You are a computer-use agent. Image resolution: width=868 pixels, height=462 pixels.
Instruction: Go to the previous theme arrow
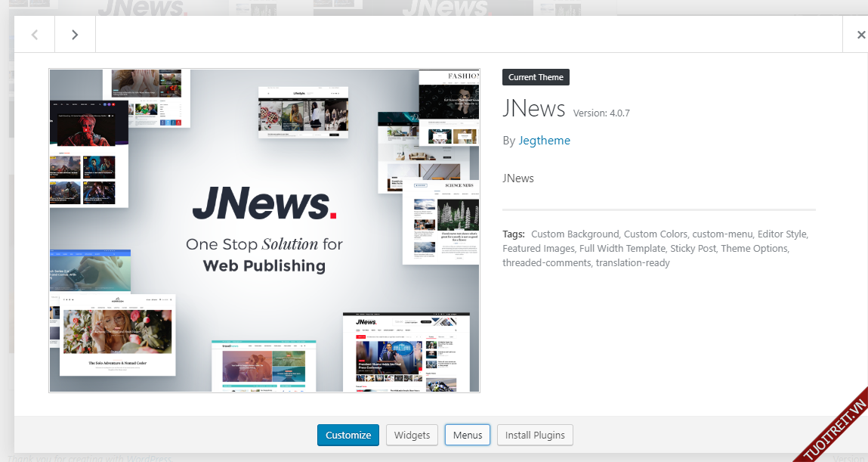[x=35, y=35]
